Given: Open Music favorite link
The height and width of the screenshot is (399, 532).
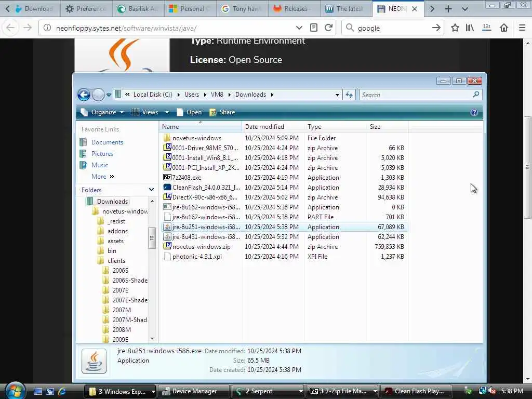Looking at the screenshot, I should click(99, 165).
